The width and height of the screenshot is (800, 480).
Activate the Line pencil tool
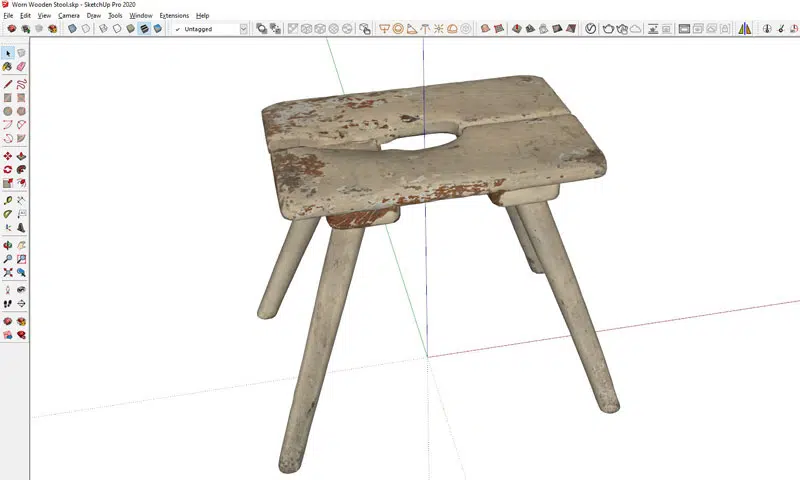(x=8, y=84)
